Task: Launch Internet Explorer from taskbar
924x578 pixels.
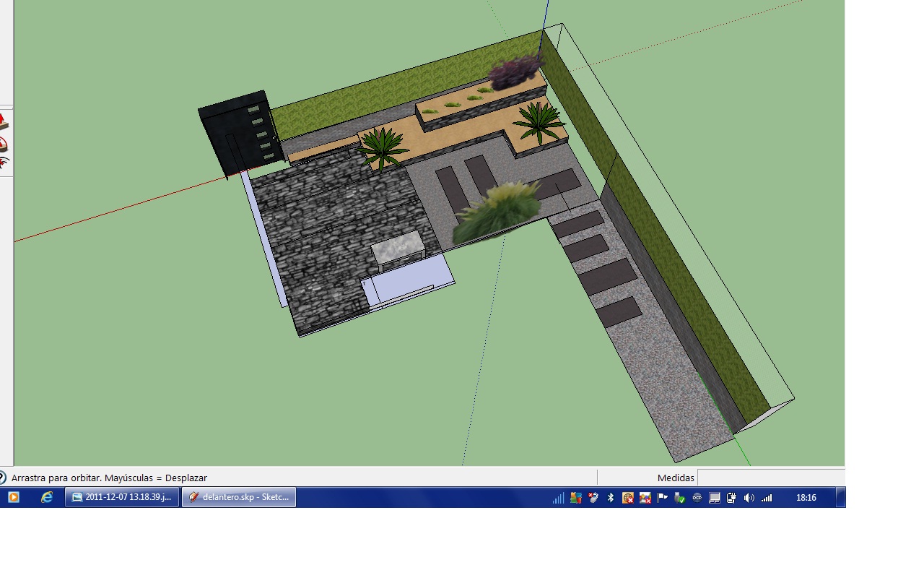Action: (47, 497)
